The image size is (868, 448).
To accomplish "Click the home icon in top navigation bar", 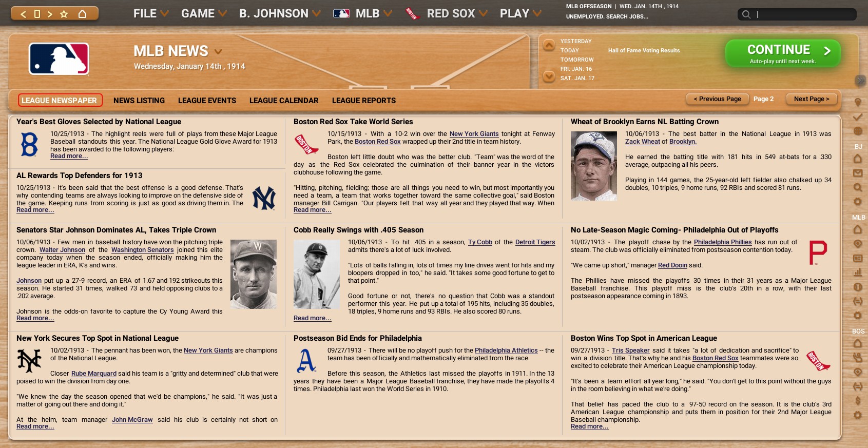I will (82, 14).
